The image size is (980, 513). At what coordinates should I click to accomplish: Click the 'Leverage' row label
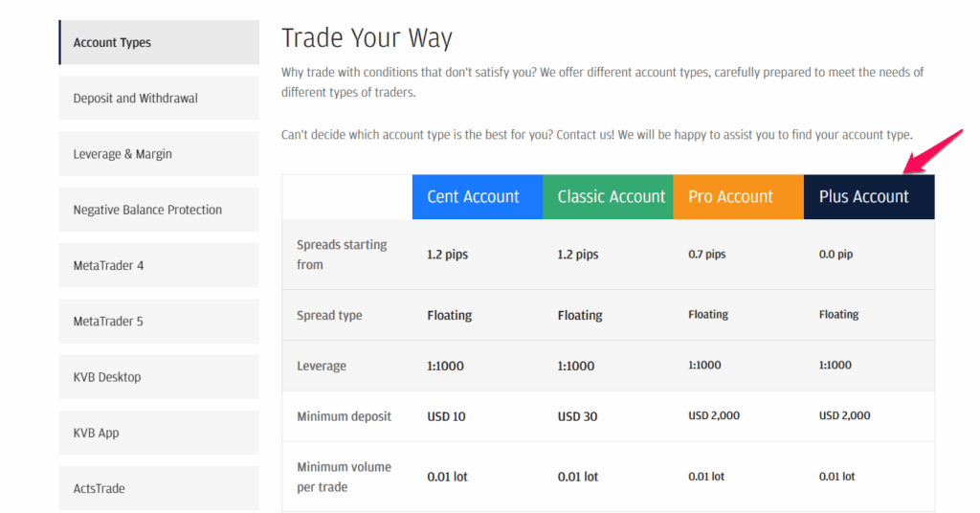(x=322, y=367)
